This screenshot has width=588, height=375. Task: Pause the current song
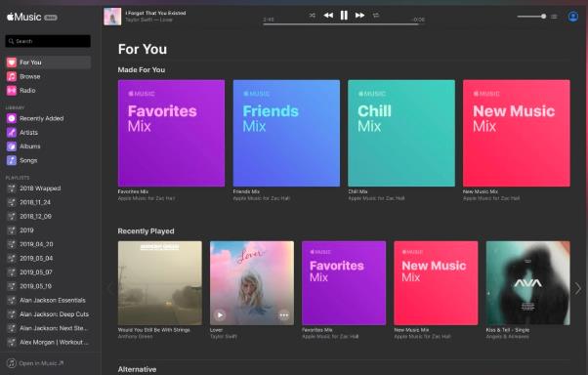[x=344, y=16]
